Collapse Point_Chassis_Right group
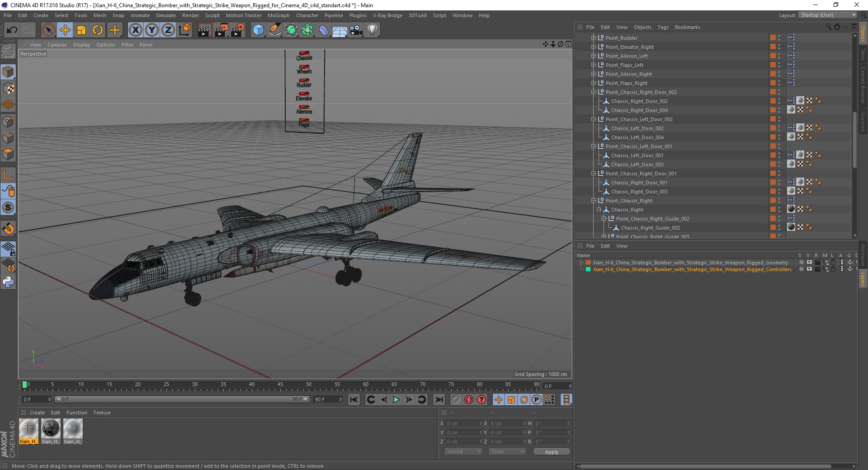The image size is (868, 470). [x=594, y=201]
